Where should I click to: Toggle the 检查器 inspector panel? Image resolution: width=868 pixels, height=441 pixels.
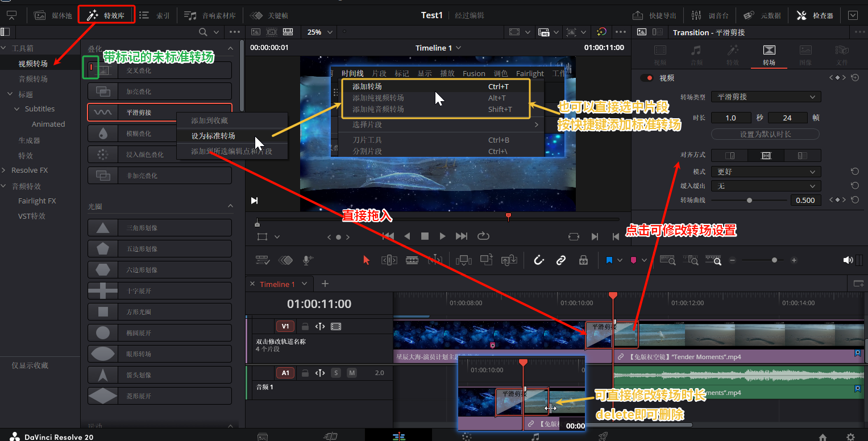coord(815,15)
